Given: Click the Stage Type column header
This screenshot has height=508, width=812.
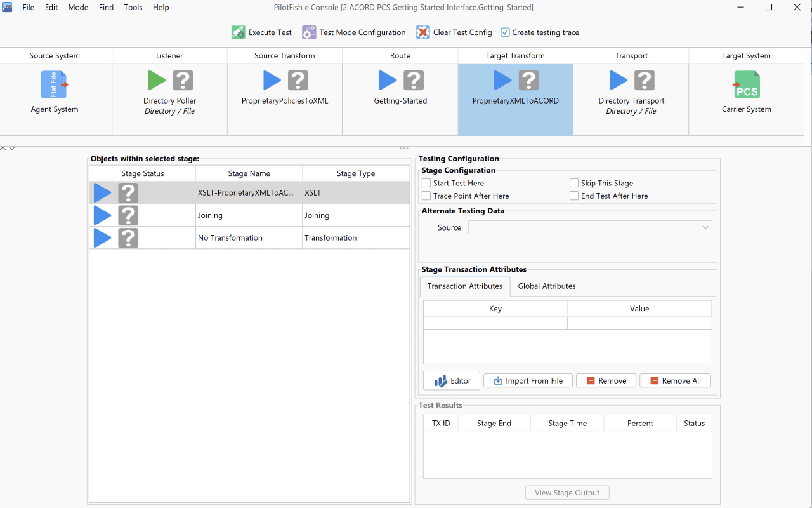Looking at the screenshot, I should (356, 173).
